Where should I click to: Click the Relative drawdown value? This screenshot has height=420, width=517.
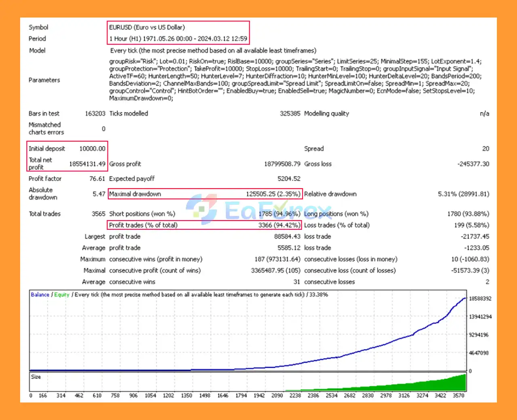[x=463, y=194]
